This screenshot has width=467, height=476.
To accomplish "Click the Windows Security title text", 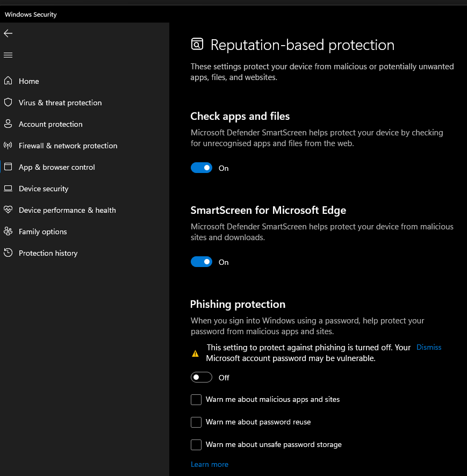I will pyautogui.click(x=31, y=15).
